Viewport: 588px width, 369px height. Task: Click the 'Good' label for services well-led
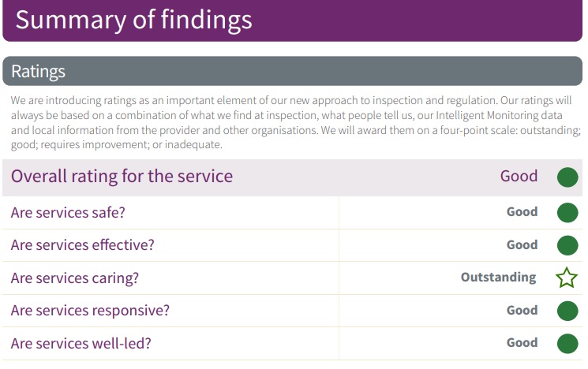click(x=522, y=342)
